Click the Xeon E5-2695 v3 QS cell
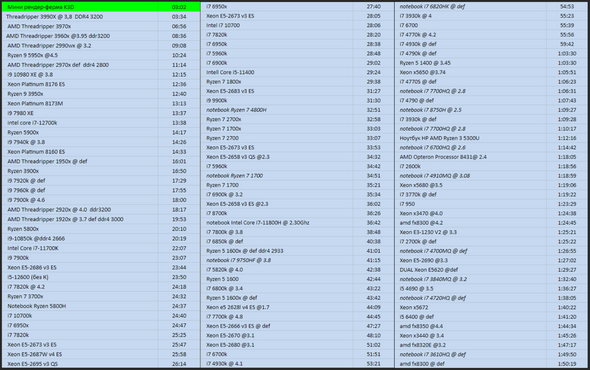This screenshot has height=370, width=590. [80, 364]
